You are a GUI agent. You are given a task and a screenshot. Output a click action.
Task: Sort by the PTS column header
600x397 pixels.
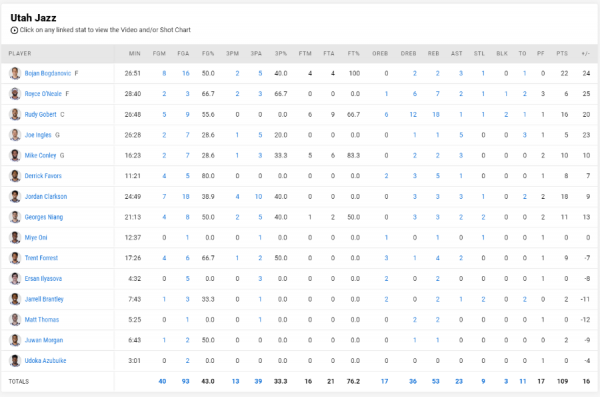coord(562,54)
